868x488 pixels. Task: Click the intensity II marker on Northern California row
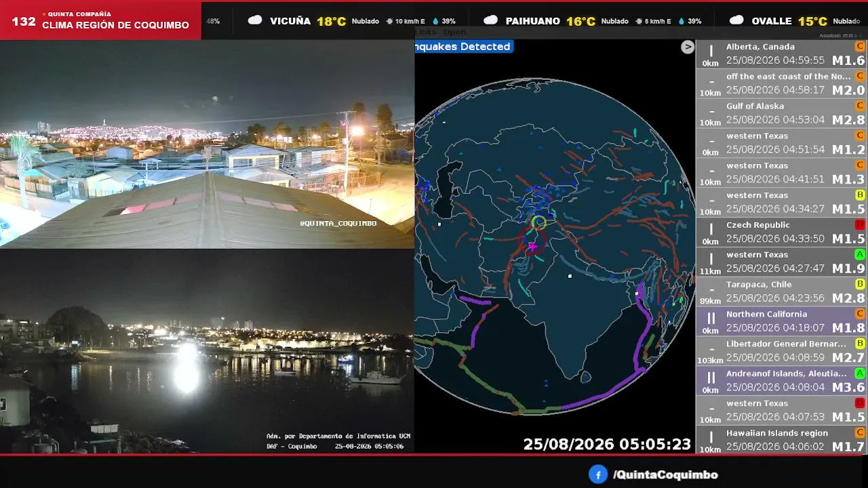(711, 319)
